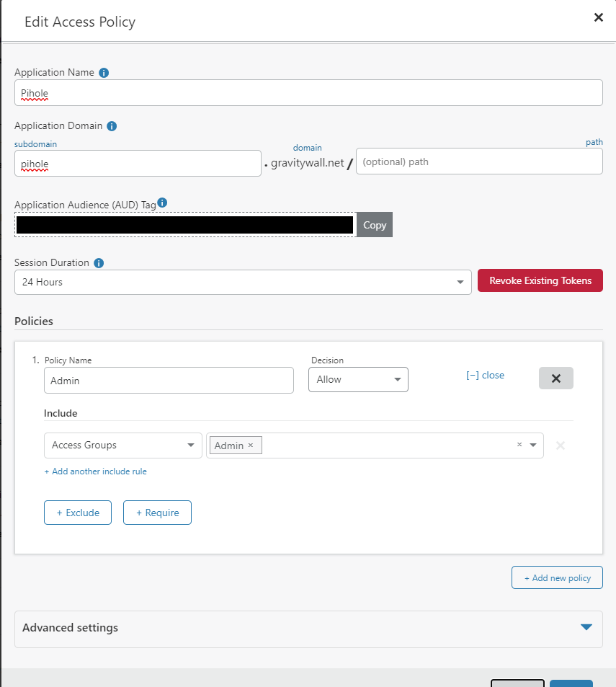Close the Edit Access Policy dialog
Image resolution: width=616 pixels, height=687 pixels.
[598, 17]
